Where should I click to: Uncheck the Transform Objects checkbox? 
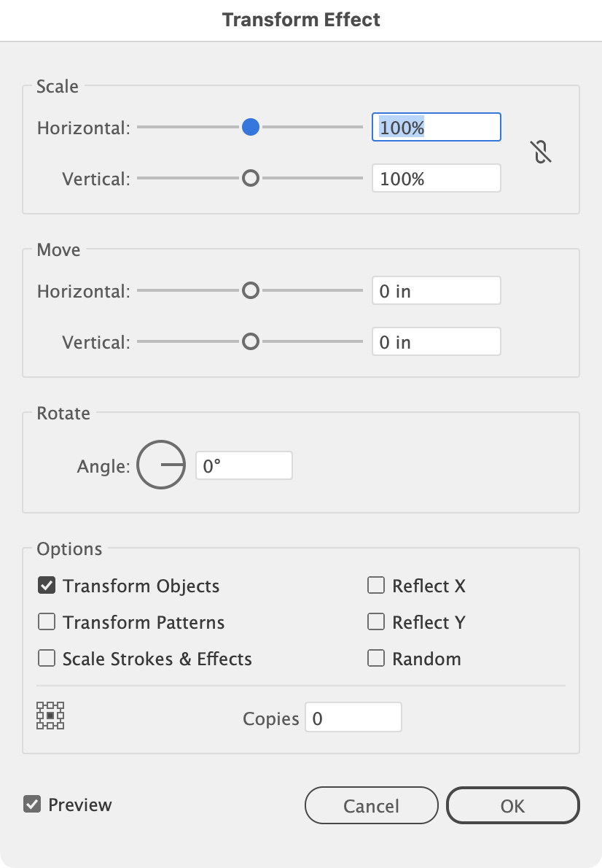47,585
